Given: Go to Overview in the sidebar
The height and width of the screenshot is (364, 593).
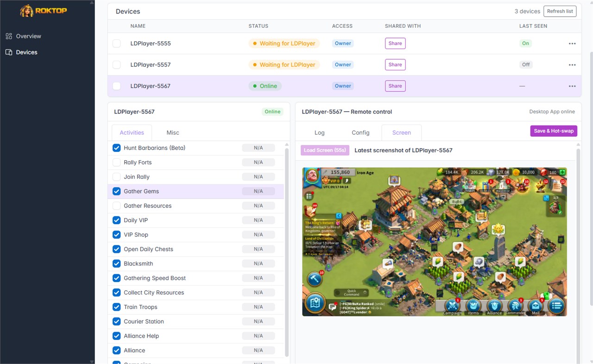Looking at the screenshot, I should click(x=29, y=36).
